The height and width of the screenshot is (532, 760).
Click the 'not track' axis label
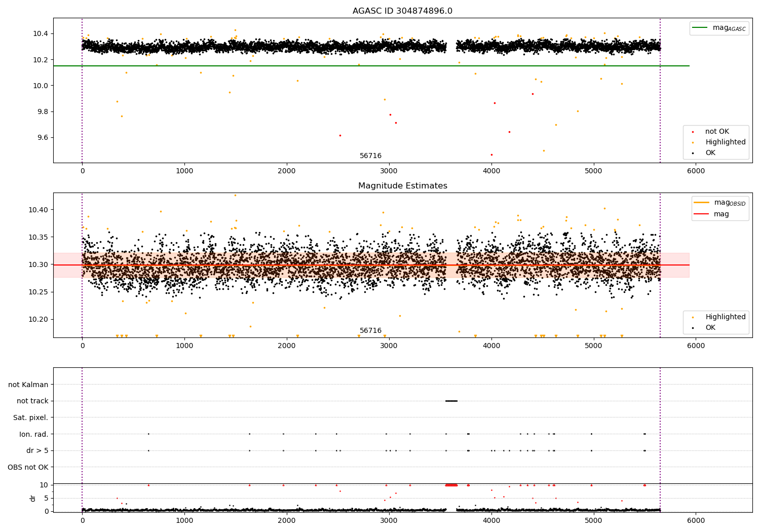coord(32,401)
